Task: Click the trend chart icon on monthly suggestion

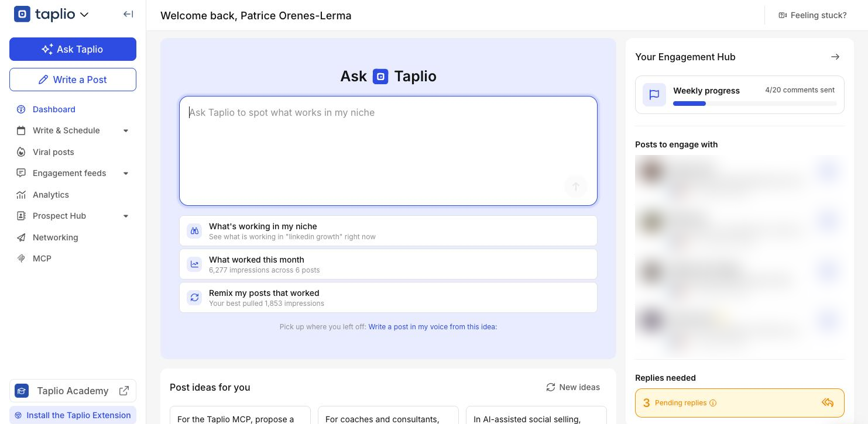Action: [x=194, y=264]
